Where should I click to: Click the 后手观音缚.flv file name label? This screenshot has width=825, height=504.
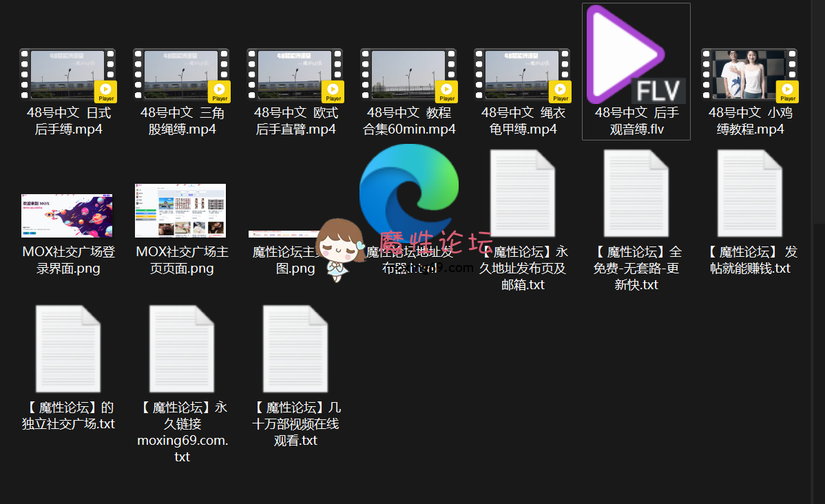point(636,121)
